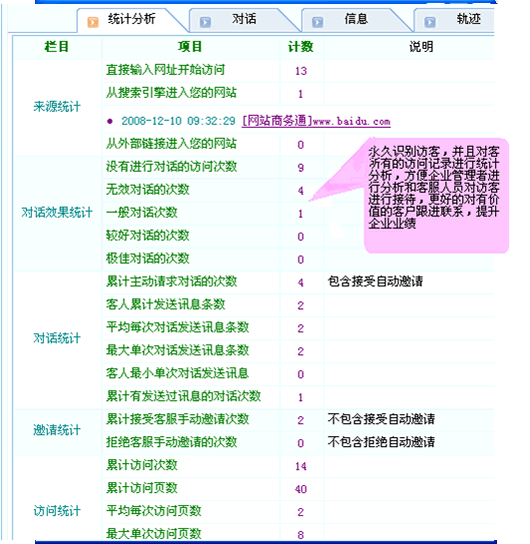Click the purple bullet before the 2008-12-10 entry
530x544 pixels.
pyautogui.click(x=110, y=121)
